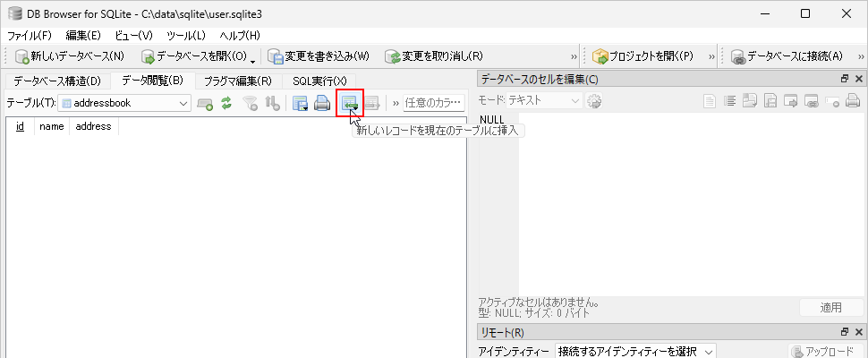Click Revert Changes (変更を取り消し) button
Viewport: 868px width, 358px height.
pos(435,56)
